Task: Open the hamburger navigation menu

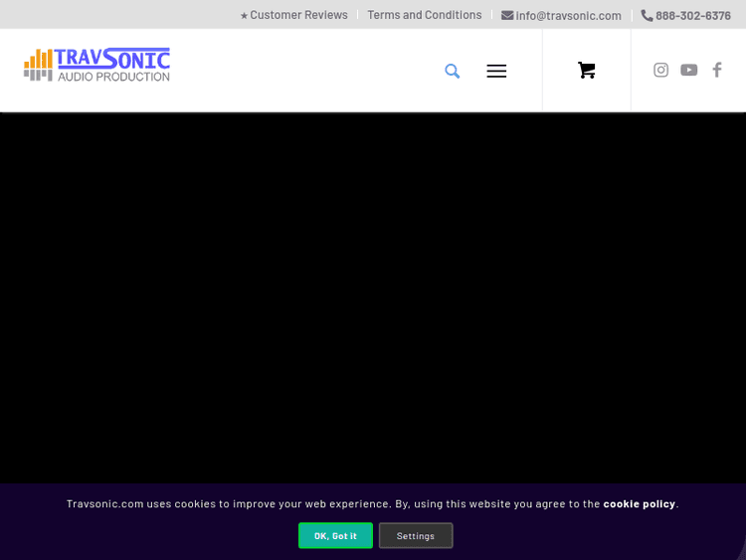Action: [496, 71]
